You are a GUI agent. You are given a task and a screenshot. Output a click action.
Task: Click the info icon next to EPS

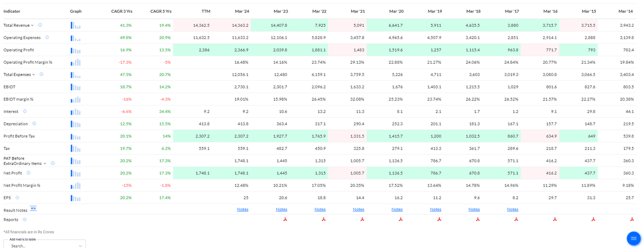18,198
